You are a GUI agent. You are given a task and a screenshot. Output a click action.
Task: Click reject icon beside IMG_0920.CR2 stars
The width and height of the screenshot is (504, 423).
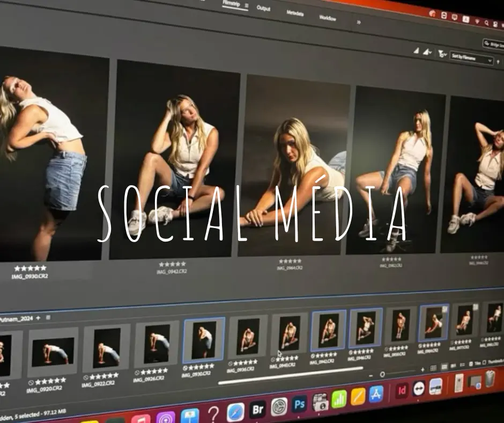[x=31, y=383]
